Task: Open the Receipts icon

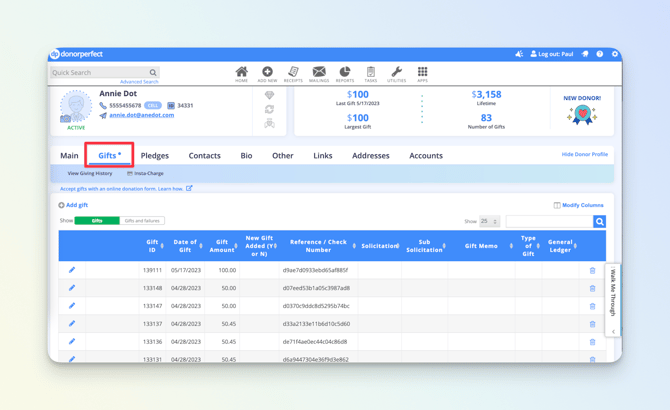Action: tap(293, 72)
